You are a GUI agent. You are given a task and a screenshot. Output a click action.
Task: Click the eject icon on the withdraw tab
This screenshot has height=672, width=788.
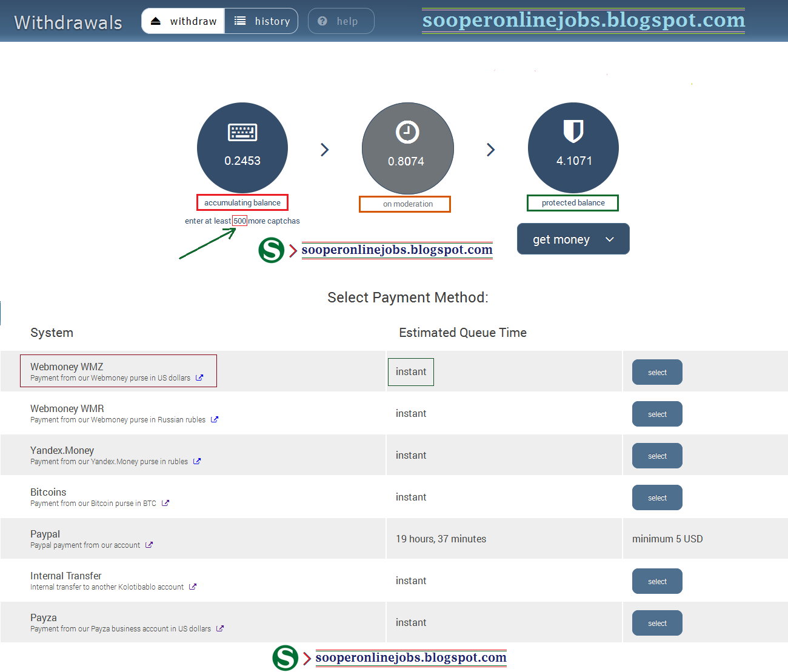[x=156, y=21]
